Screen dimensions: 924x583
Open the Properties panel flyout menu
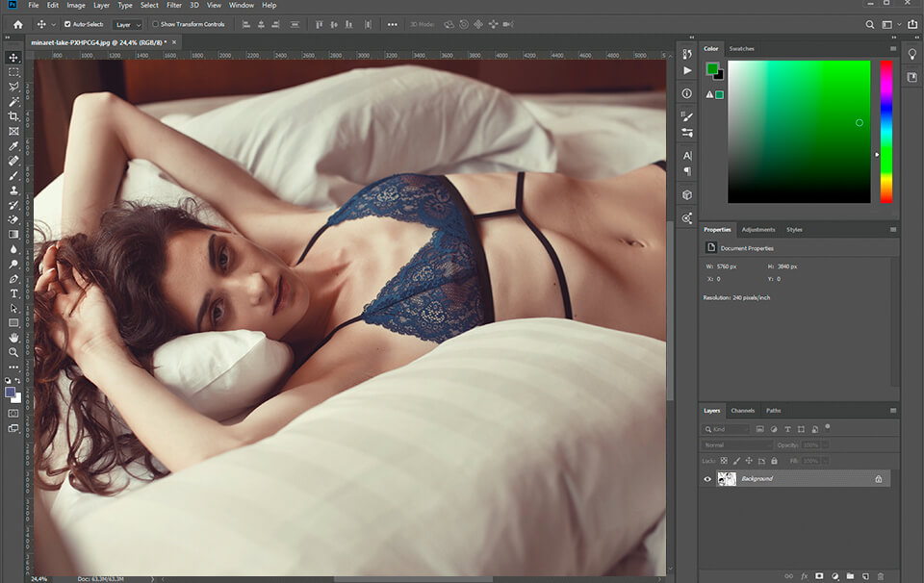893,230
